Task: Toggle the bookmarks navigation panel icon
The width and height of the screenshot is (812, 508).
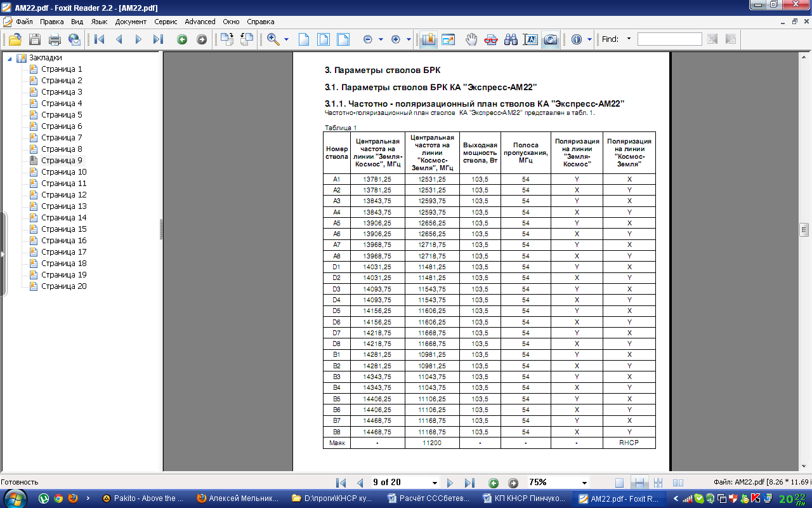Action: (x=428, y=39)
